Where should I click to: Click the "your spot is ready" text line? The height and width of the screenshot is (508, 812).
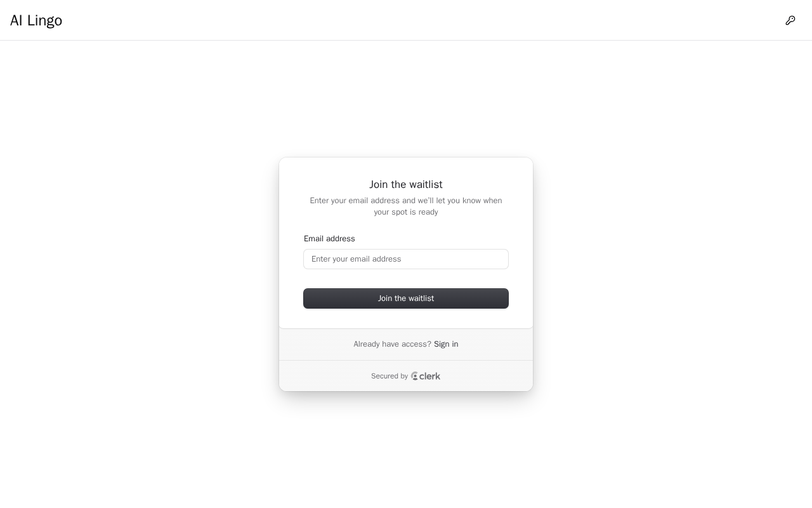[406, 212]
